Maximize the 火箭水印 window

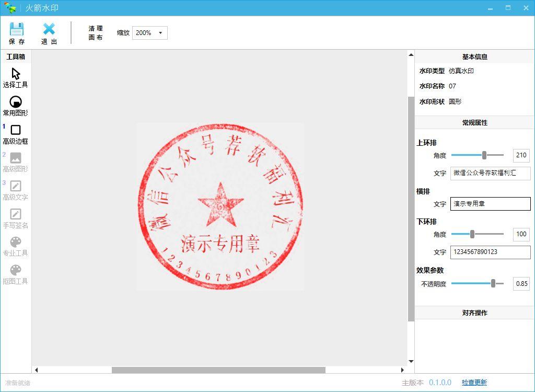[508, 8]
